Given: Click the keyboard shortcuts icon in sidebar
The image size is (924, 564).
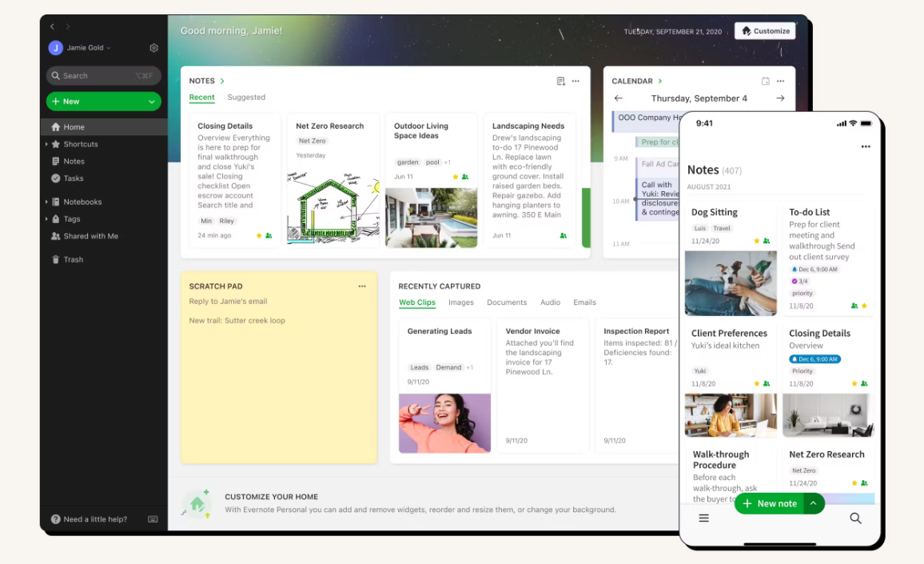Looking at the screenshot, I should (153, 519).
